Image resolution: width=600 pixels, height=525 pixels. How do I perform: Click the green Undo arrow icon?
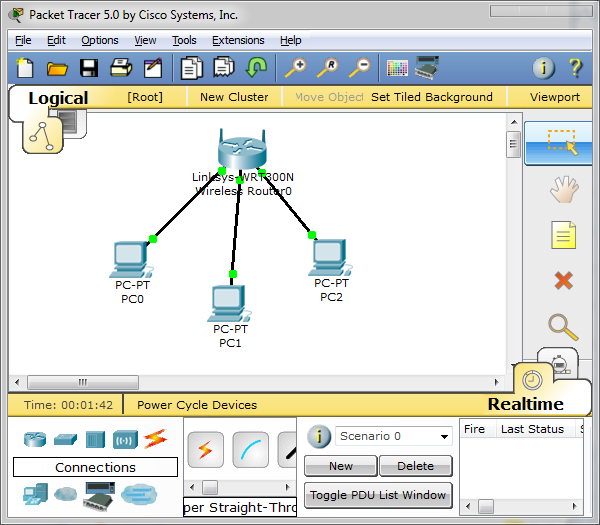pyautogui.click(x=256, y=67)
